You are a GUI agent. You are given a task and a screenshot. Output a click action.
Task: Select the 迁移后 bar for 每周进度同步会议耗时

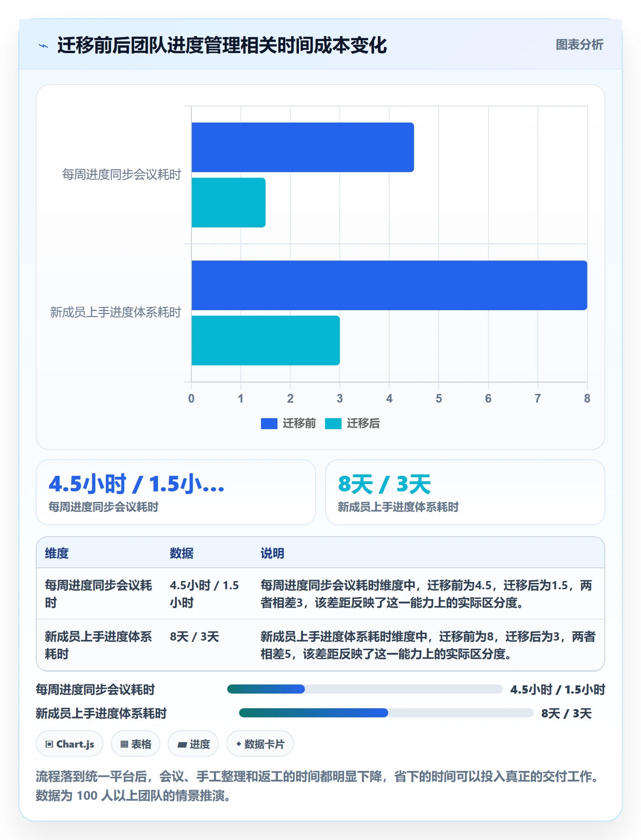click(x=228, y=203)
